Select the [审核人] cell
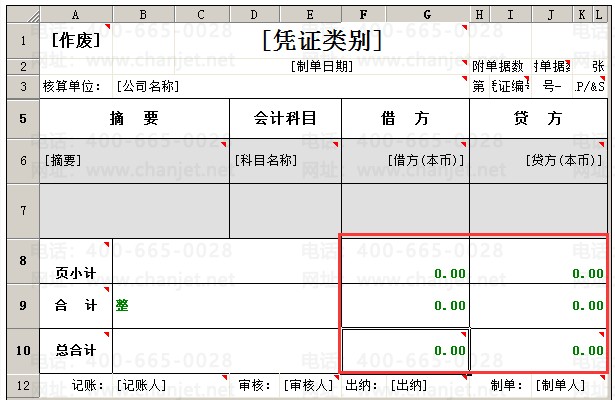Viewport: 615px width, 400px height. (310, 385)
